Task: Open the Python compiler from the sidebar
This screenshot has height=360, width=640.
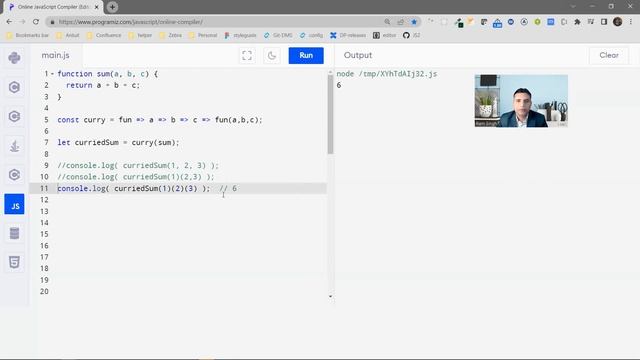Action: 14,58
